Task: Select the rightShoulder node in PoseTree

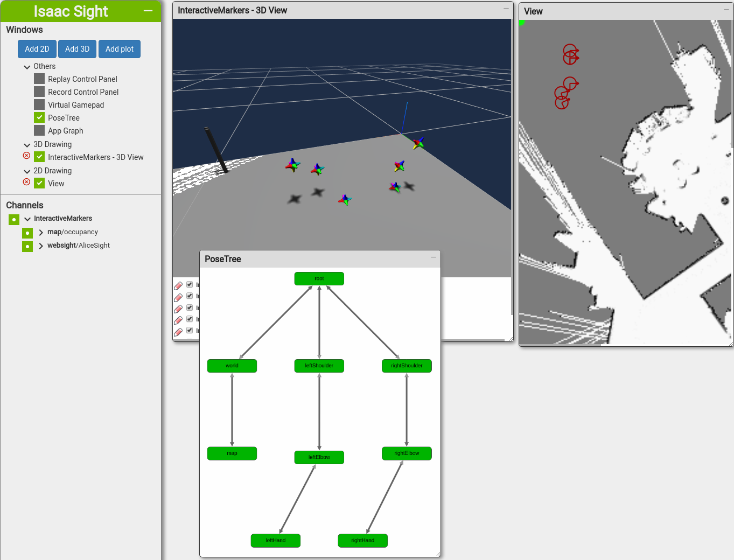Action: tap(407, 366)
